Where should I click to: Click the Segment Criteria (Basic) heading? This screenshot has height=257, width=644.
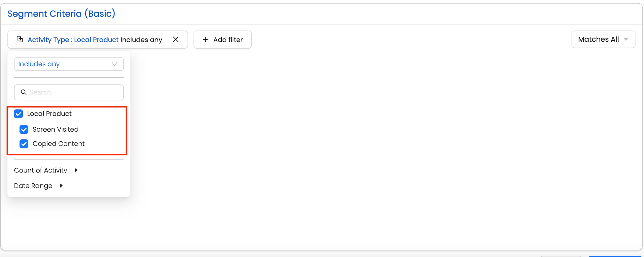click(61, 14)
